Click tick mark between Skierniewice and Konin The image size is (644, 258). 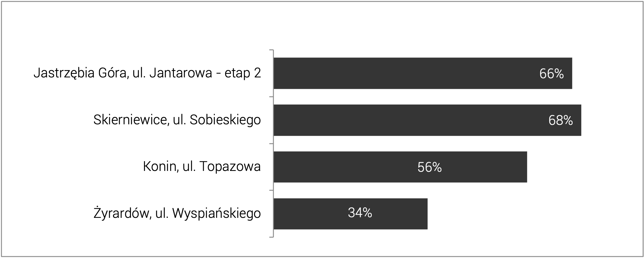tap(271, 144)
